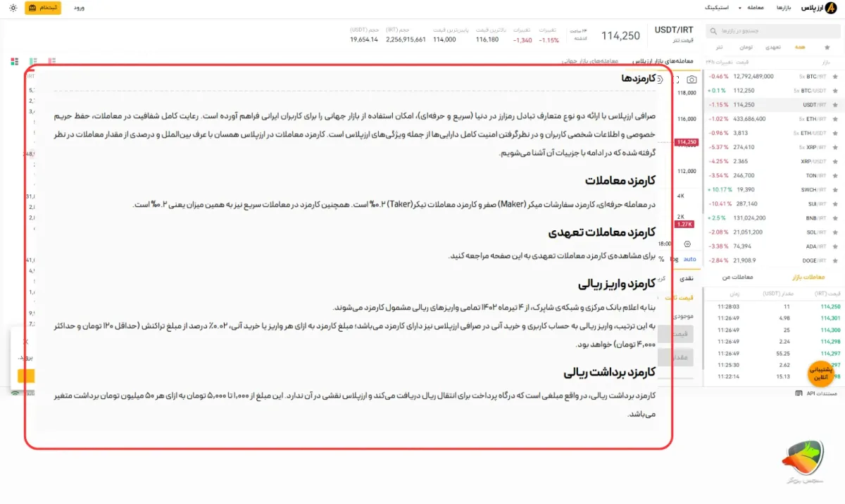Open the استیکینگ staking menu item
The image size is (845, 504).
pyautogui.click(x=716, y=8)
